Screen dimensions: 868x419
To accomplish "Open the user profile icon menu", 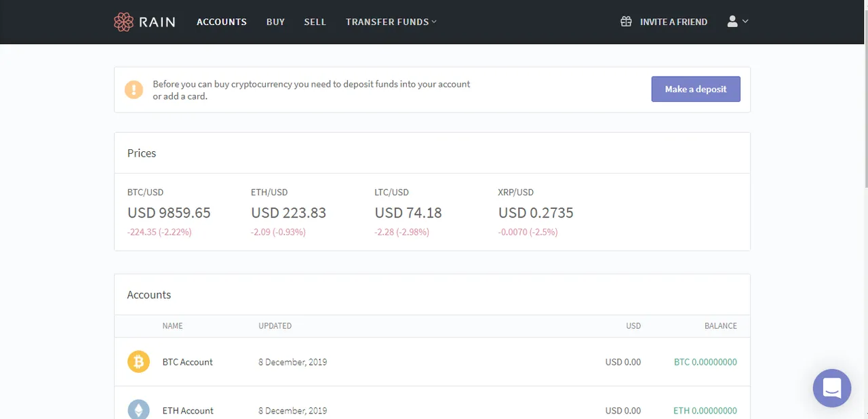I will pyautogui.click(x=732, y=22).
